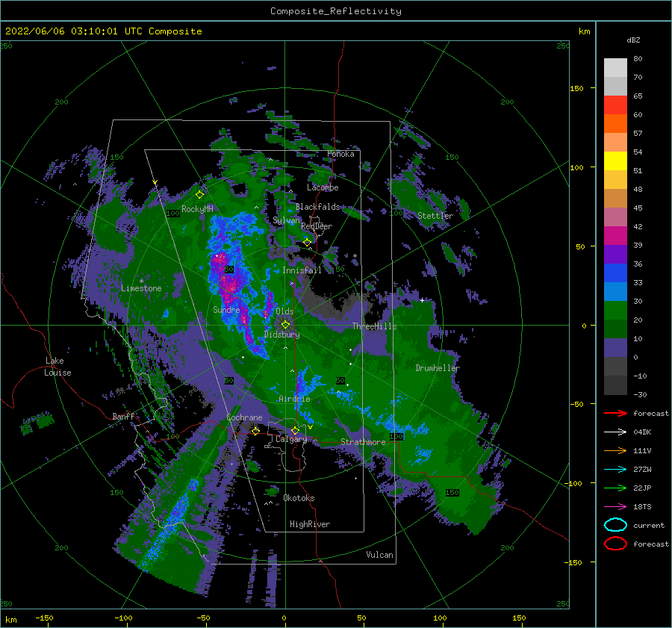Click the 80 dBZ scale value
The height and width of the screenshot is (628, 672).
click(x=638, y=59)
